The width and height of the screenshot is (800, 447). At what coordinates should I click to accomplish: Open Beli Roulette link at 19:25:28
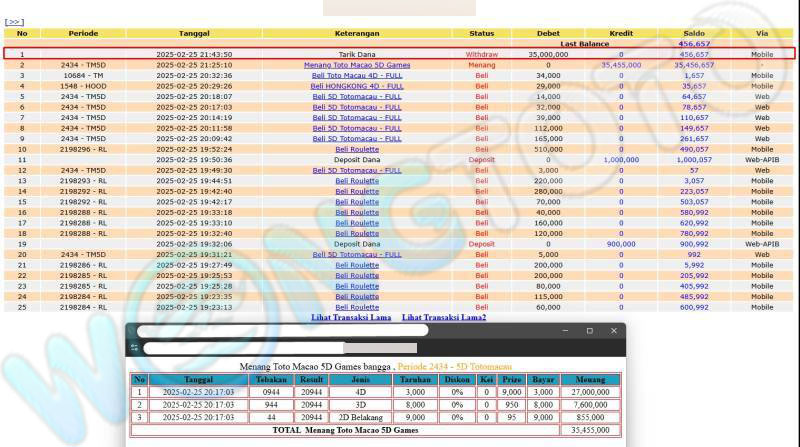tap(357, 286)
